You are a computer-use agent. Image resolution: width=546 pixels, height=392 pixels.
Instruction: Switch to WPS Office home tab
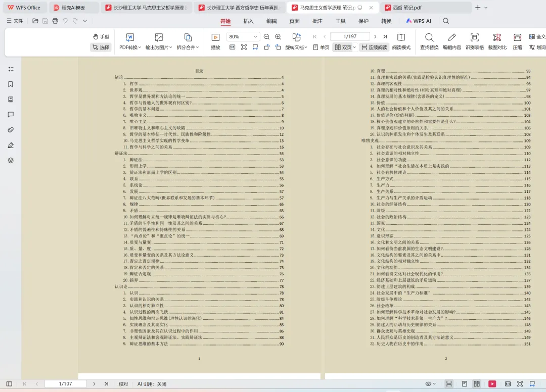pyautogui.click(x=24, y=8)
